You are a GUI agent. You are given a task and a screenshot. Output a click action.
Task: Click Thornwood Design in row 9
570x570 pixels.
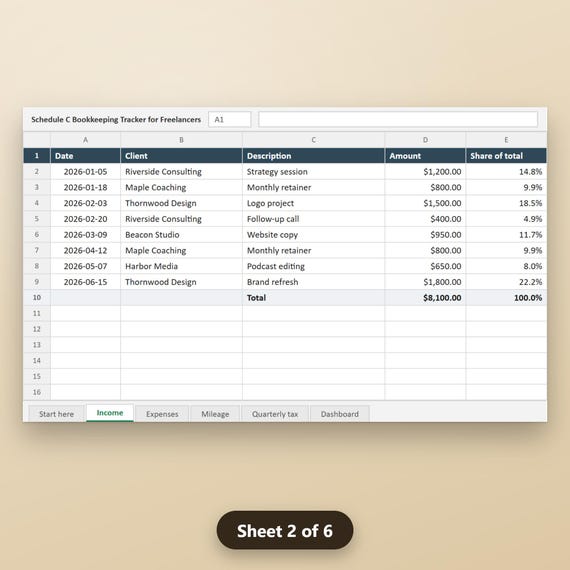181,282
